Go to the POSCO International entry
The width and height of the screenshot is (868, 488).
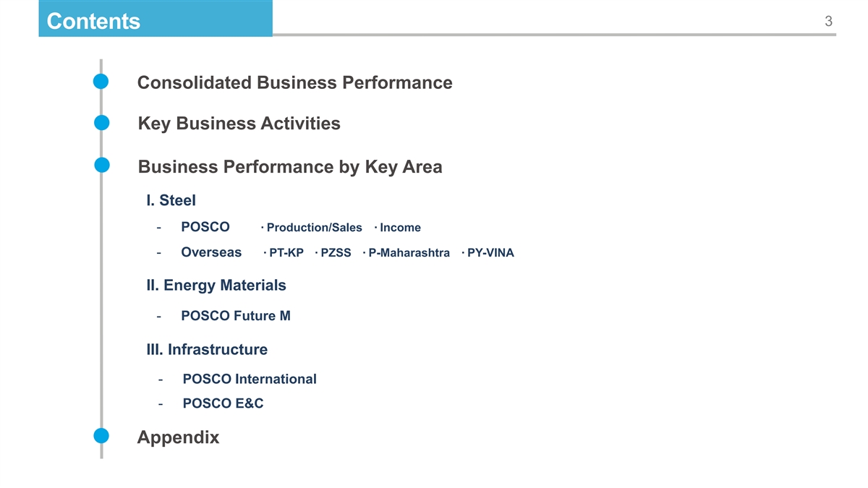[x=250, y=380]
